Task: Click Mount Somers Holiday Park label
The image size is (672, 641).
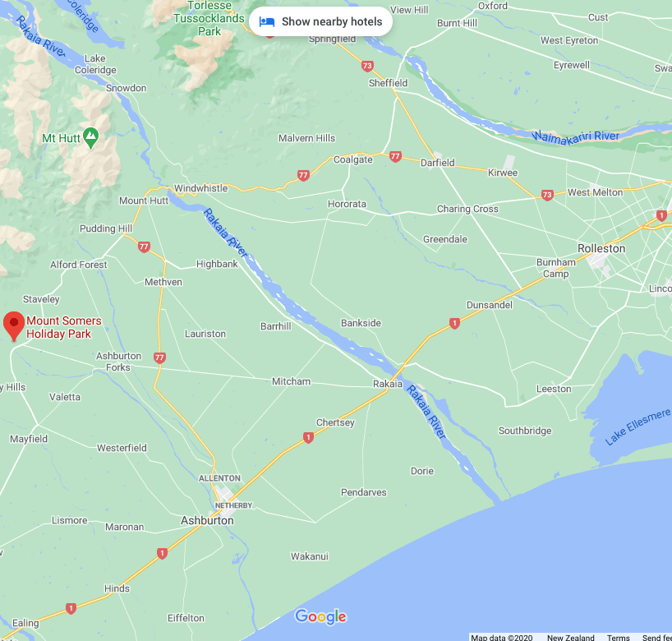Action: 64,327
